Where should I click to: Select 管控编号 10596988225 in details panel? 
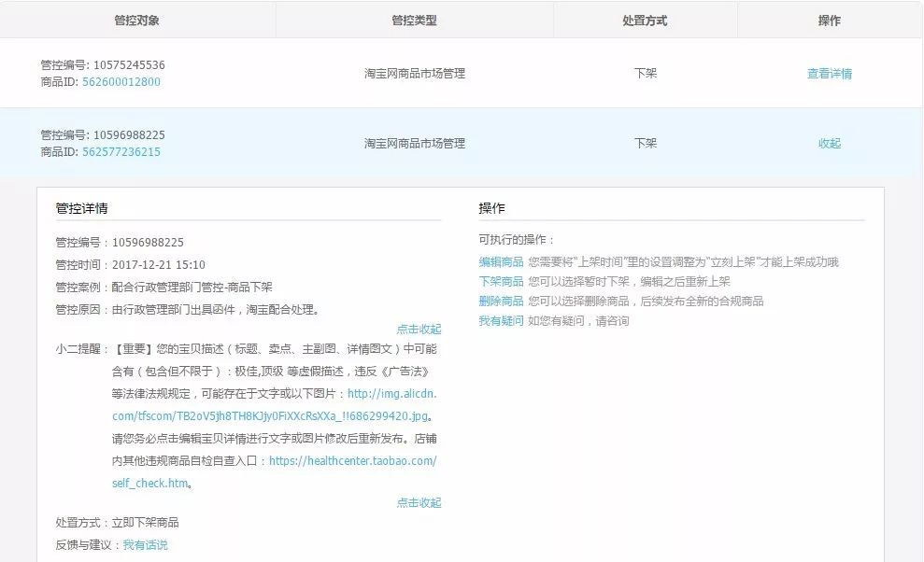click(x=120, y=243)
